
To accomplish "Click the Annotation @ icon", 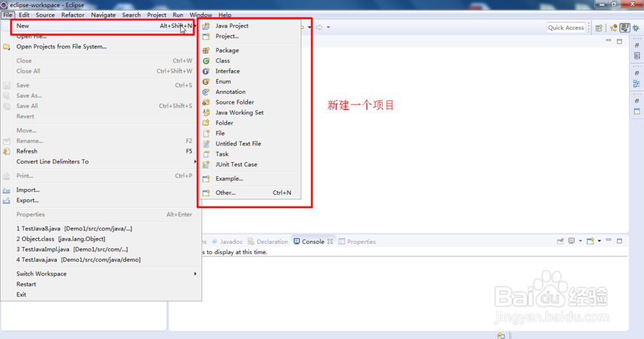I will (206, 92).
